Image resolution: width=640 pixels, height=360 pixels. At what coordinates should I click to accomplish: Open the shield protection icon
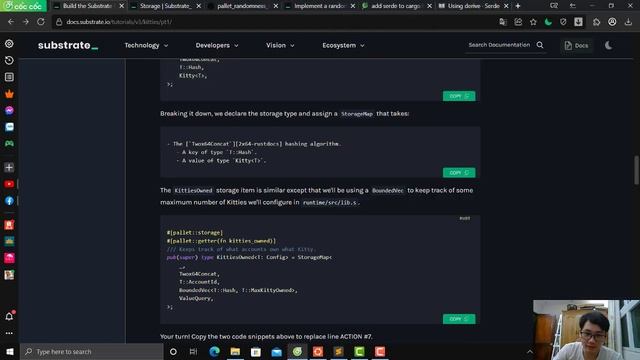click(563, 22)
